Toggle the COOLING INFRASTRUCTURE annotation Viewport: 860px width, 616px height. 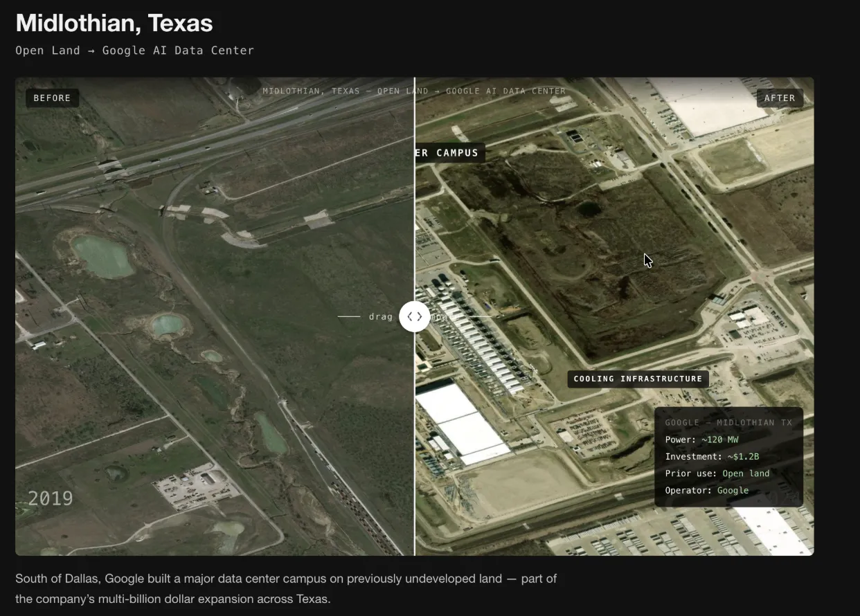click(x=637, y=379)
